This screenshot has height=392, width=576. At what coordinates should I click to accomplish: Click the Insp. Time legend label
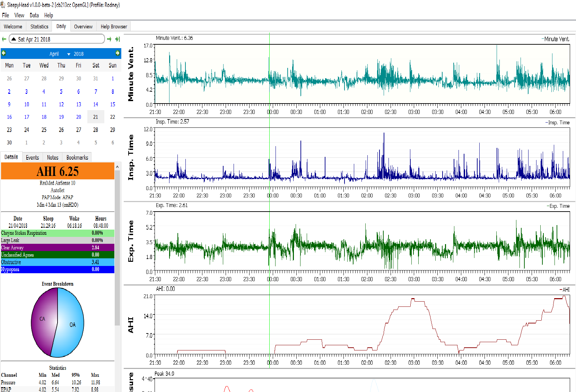point(558,123)
